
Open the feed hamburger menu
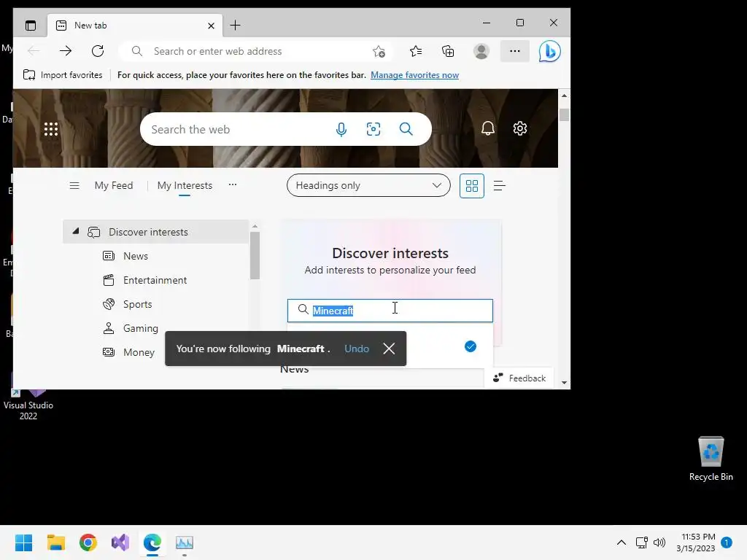(x=74, y=185)
